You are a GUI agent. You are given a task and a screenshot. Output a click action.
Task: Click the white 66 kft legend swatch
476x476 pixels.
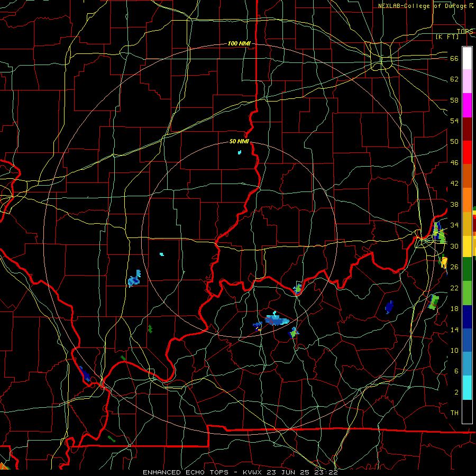pos(467,58)
